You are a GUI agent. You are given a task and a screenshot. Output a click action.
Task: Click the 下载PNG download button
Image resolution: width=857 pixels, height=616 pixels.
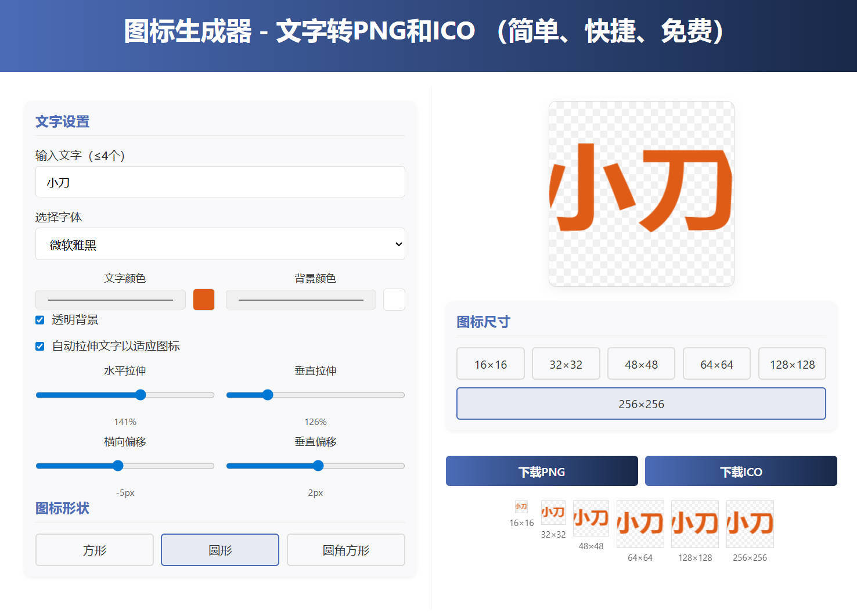tap(541, 471)
